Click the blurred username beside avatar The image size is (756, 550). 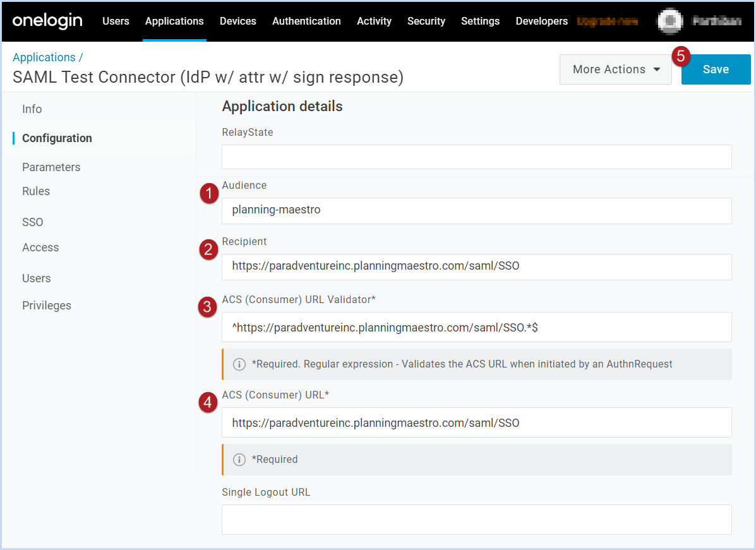point(716,21)
